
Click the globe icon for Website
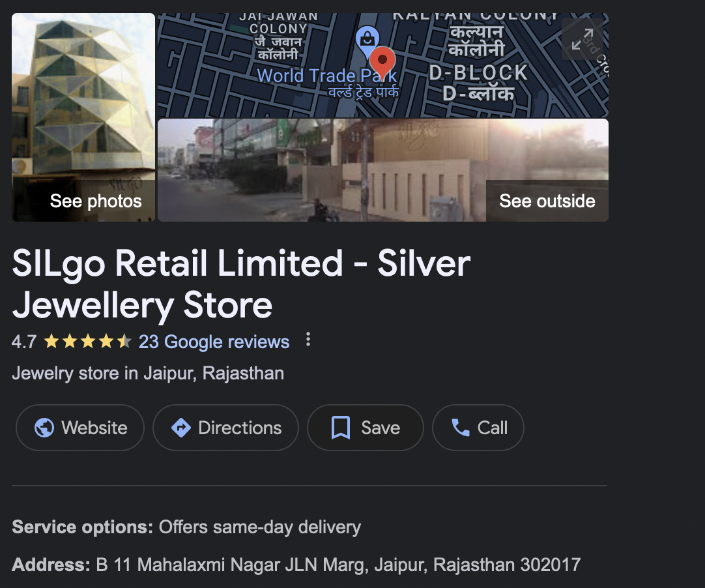pyautogui.click(x=44, y=428)
